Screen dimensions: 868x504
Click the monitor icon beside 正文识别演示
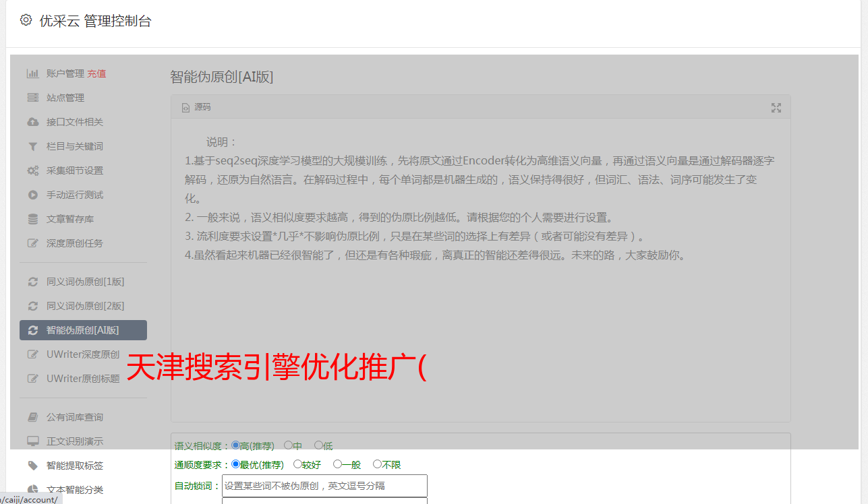(x=32, y=441)
